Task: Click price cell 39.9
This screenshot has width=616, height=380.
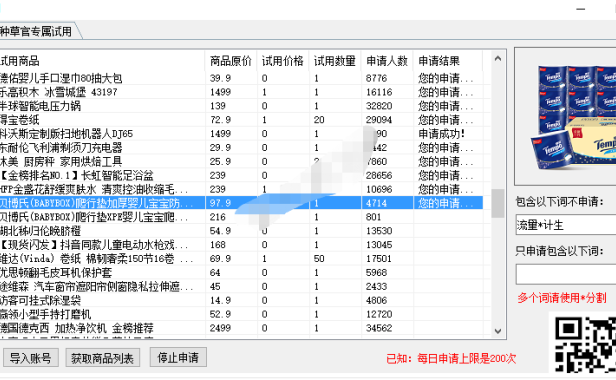Action: (x=220, y=78)
